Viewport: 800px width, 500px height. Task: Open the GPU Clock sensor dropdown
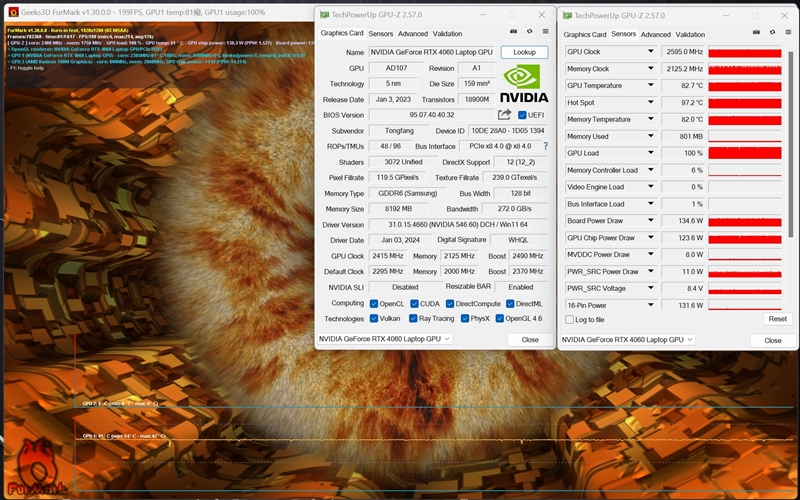651,52
